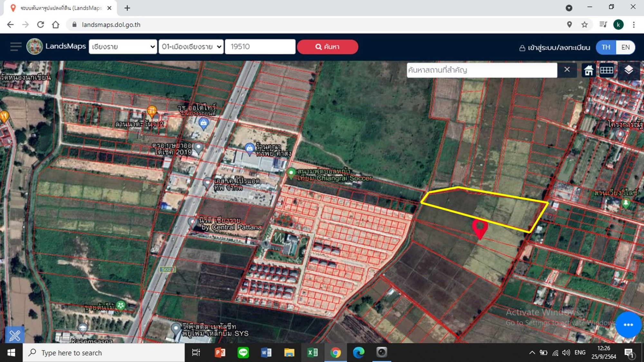Open the login and register link
Screen dimensions: 644x362
(554, 48)
